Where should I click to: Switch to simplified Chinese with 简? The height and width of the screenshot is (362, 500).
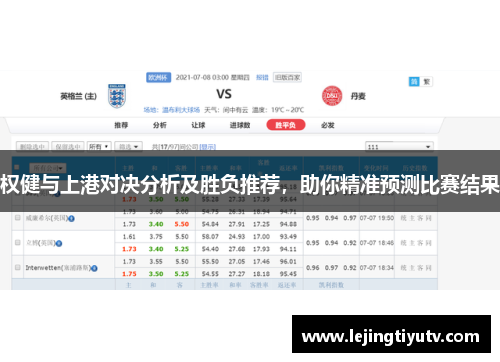pos(414,82)
